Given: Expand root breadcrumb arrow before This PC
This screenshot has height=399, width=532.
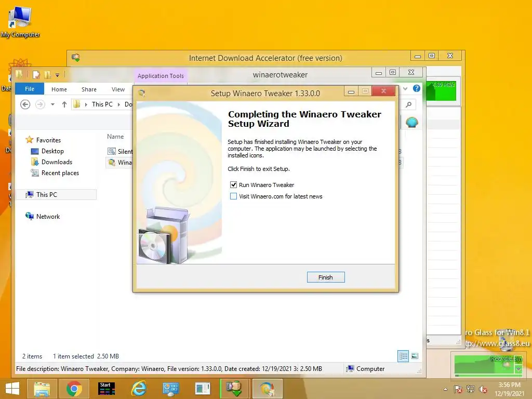Looking at the screenshot, I should (x=86, y=104).
